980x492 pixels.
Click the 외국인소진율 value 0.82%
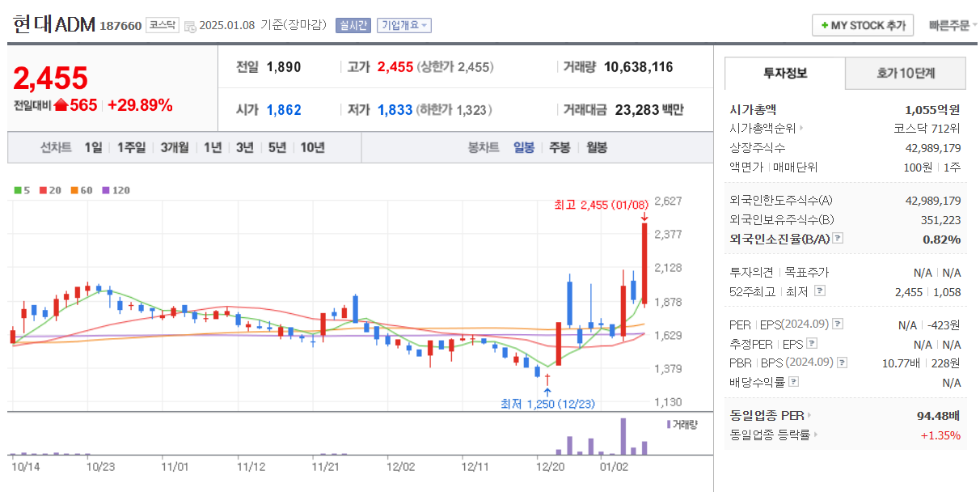(x=942, y=239)
